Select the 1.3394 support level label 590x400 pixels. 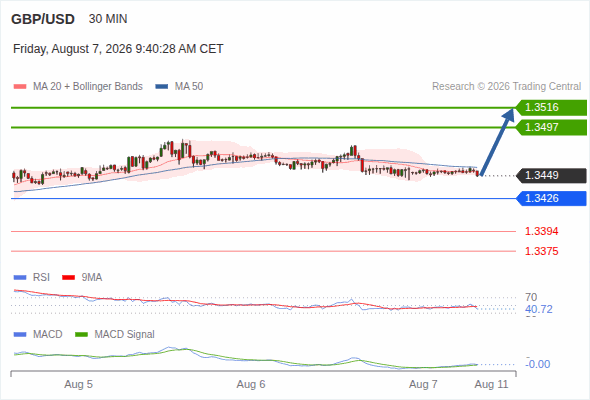[541, 231]
